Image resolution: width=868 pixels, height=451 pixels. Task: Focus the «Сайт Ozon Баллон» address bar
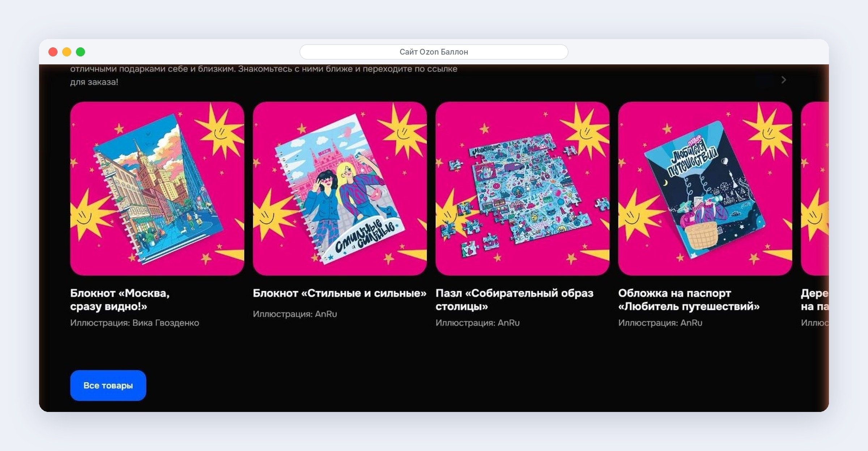434,52
